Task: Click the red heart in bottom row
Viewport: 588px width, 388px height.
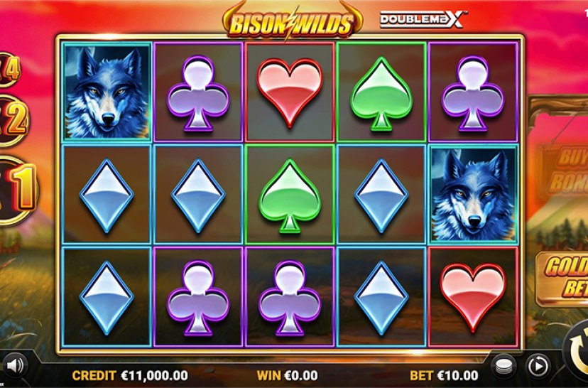Action: tap(473, 297)
